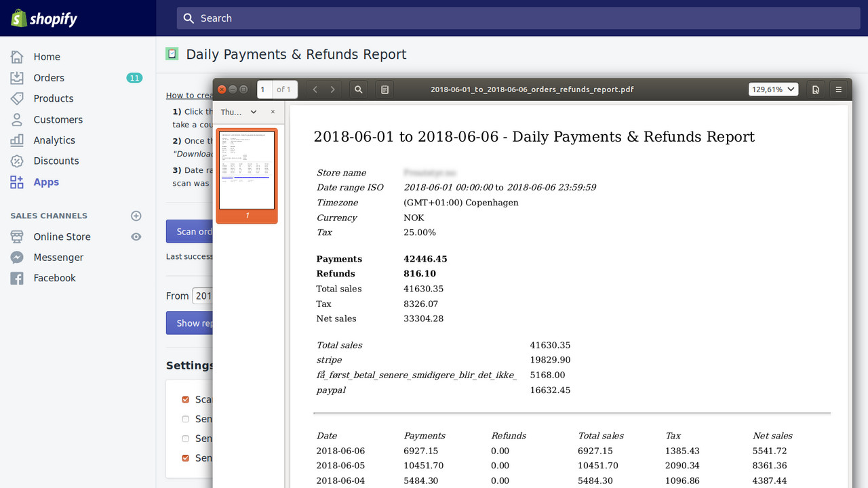Viewport: 868px width, 488px height.
Task: Click the add sales channel plus icon
Action: 136,216
